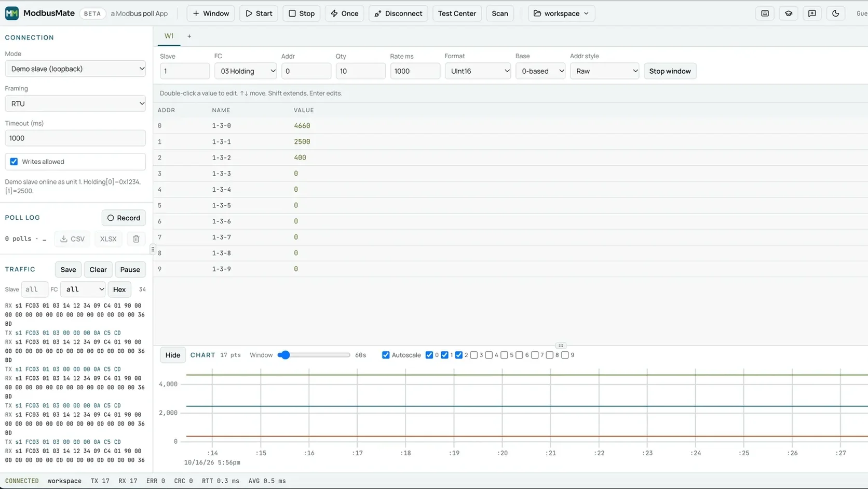This screenshot has height=489, width=868.
Task: Click Stop window button
Action: [670, 71]
